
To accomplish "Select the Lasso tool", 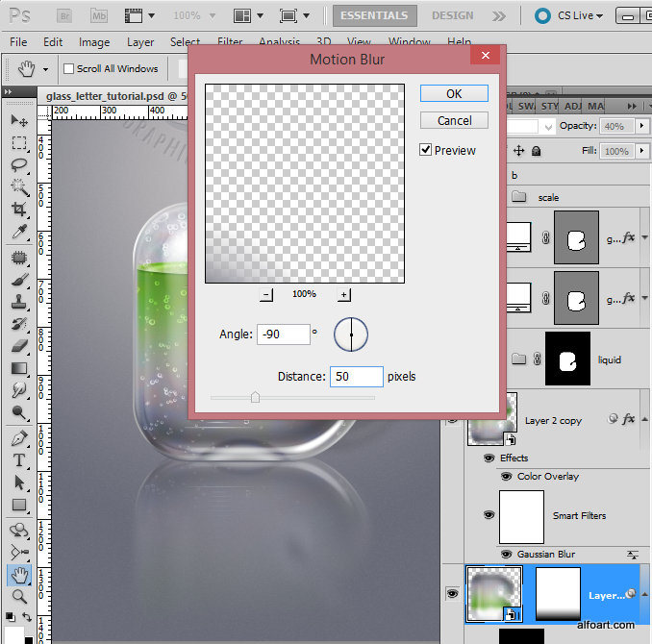I will 18,165.
